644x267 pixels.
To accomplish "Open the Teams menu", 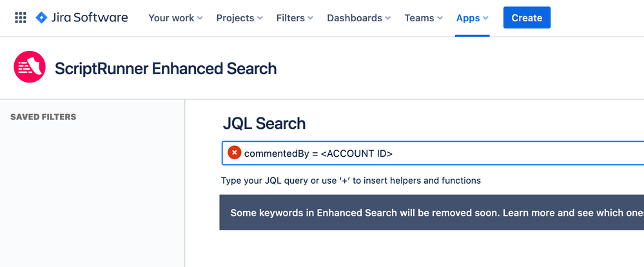I will tap(423, 18).
